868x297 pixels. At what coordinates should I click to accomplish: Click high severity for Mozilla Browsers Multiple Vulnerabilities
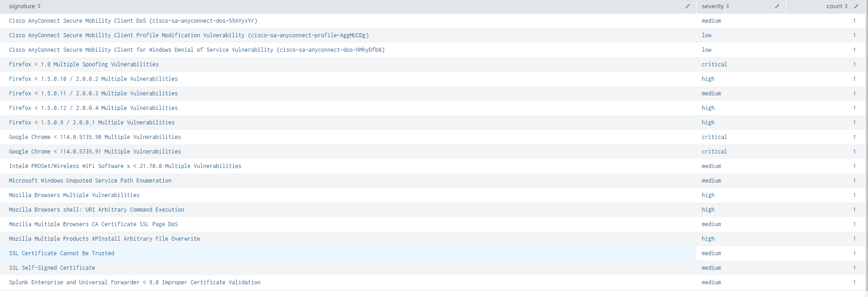click(708, 195)
